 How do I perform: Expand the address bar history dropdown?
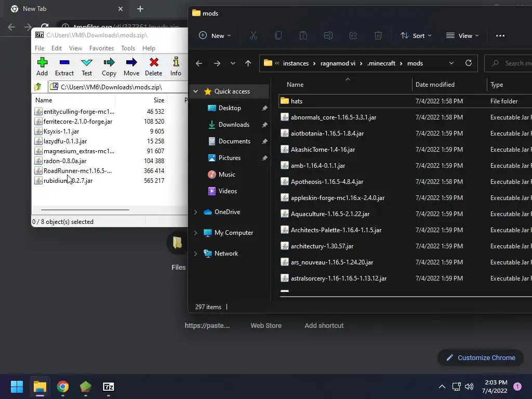coord(451,63)
